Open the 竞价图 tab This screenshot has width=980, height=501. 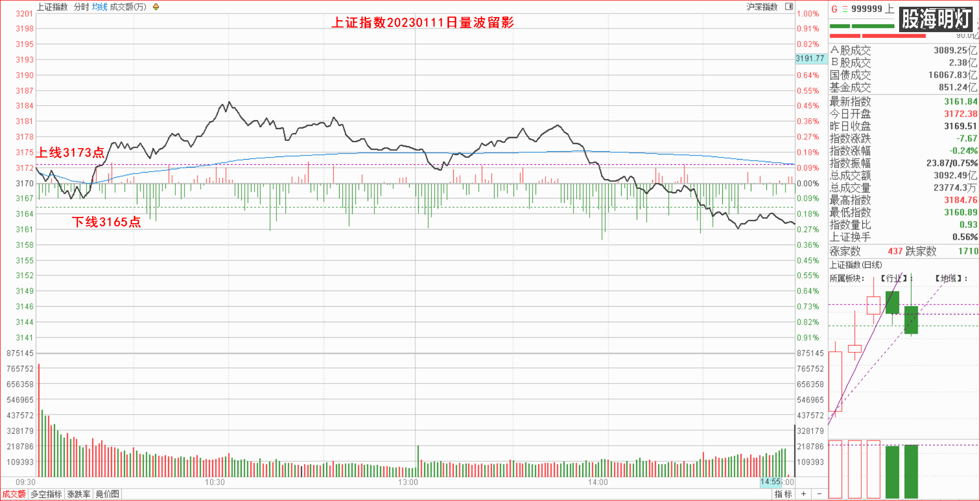tap(107, 494)
